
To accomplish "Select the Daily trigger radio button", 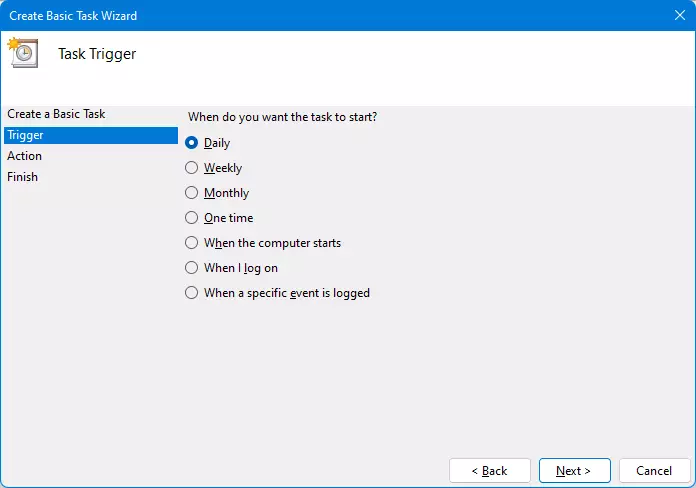I will pos(192,143).
